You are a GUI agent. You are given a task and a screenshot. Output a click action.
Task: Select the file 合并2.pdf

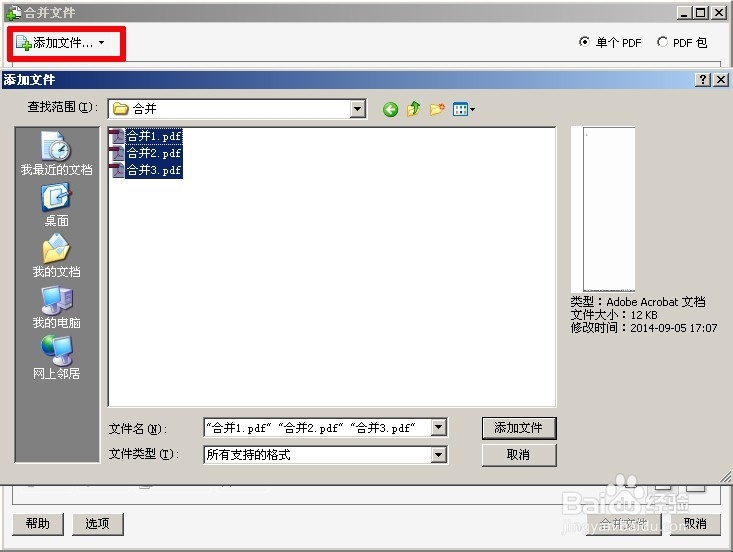click(x=145, y=153)
